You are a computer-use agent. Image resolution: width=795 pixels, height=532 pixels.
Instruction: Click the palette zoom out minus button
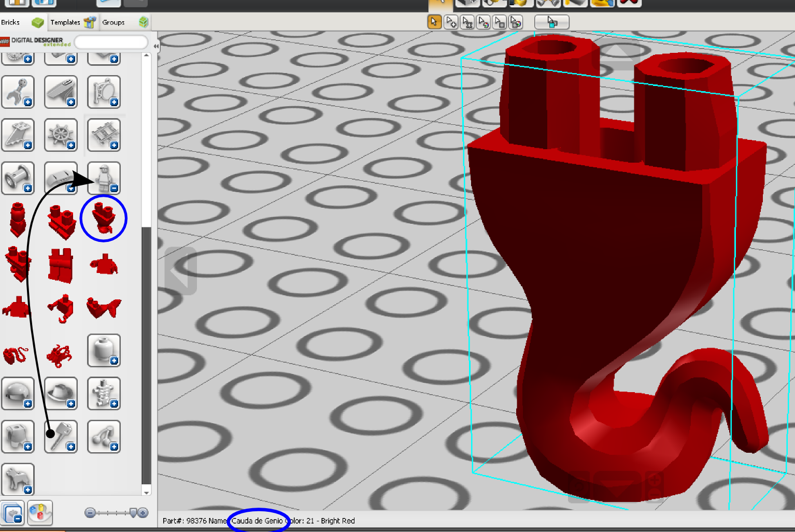[90, 513]
